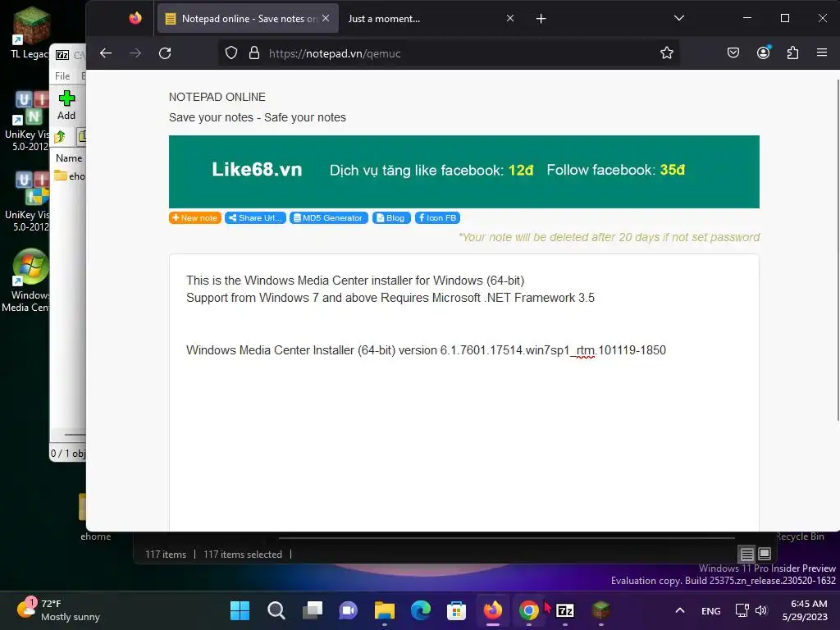Image resolution: width=840 pixels, height=630 pixels.
Task: Open the weather widget 72°F
Action: coord(58,610)
